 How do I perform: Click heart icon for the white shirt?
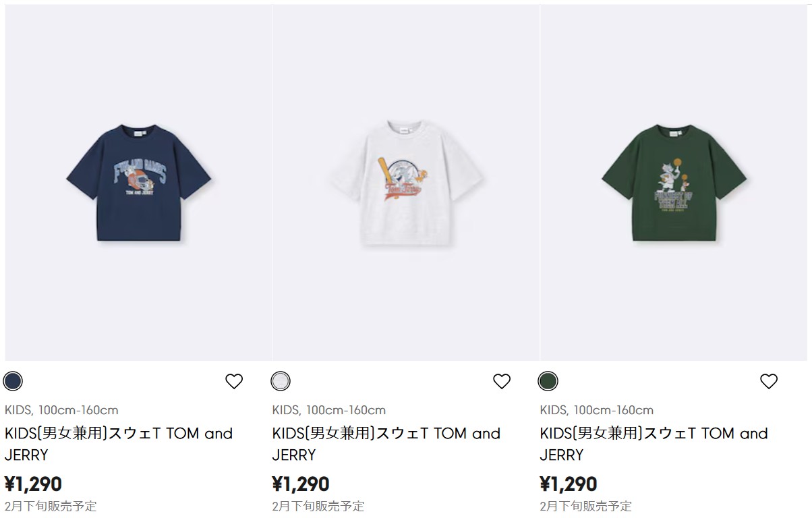click(502, 382)
